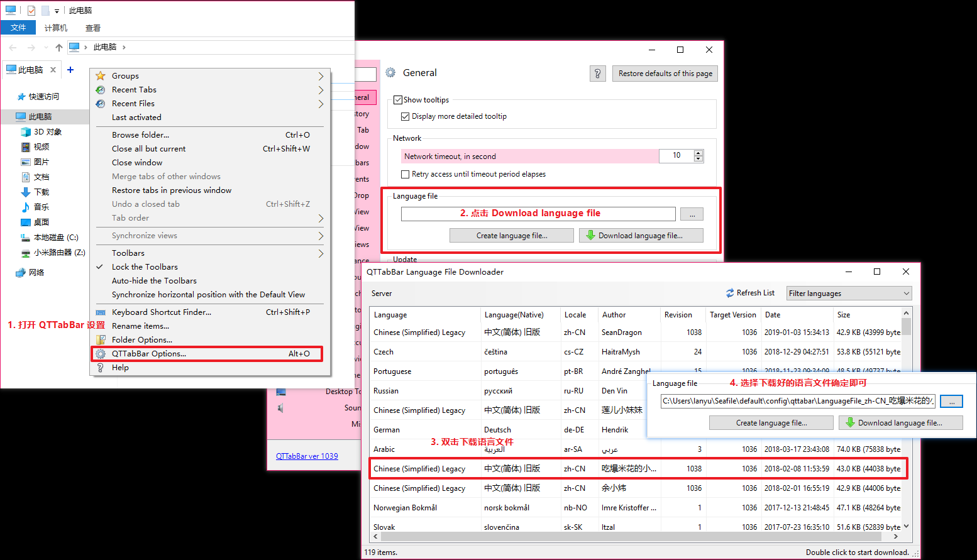Select 本地磁盘 (C:) drive
Screen dimensions: 977x560
click(55, 238)
